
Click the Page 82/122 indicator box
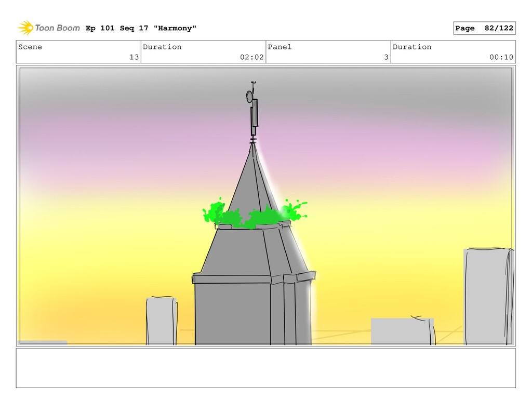[x=484, y=28]
